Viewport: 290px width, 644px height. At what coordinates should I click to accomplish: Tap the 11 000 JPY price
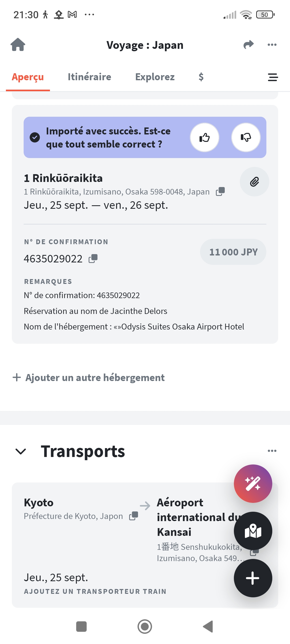(233, 252)
